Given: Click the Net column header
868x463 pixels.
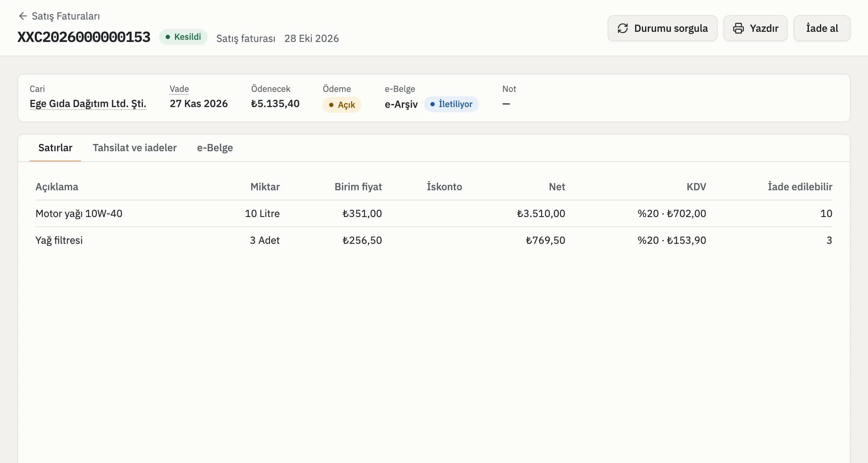Looking at the screenshot, I should tap(557, 187).
